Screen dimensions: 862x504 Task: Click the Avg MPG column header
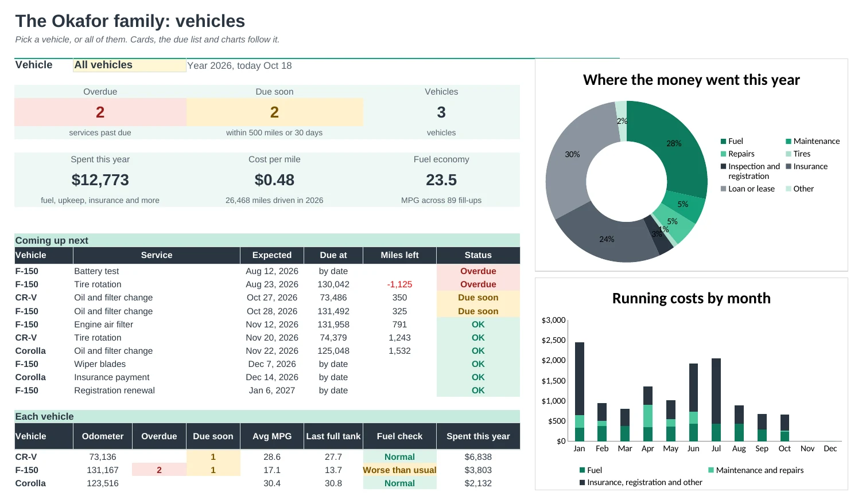272,436
